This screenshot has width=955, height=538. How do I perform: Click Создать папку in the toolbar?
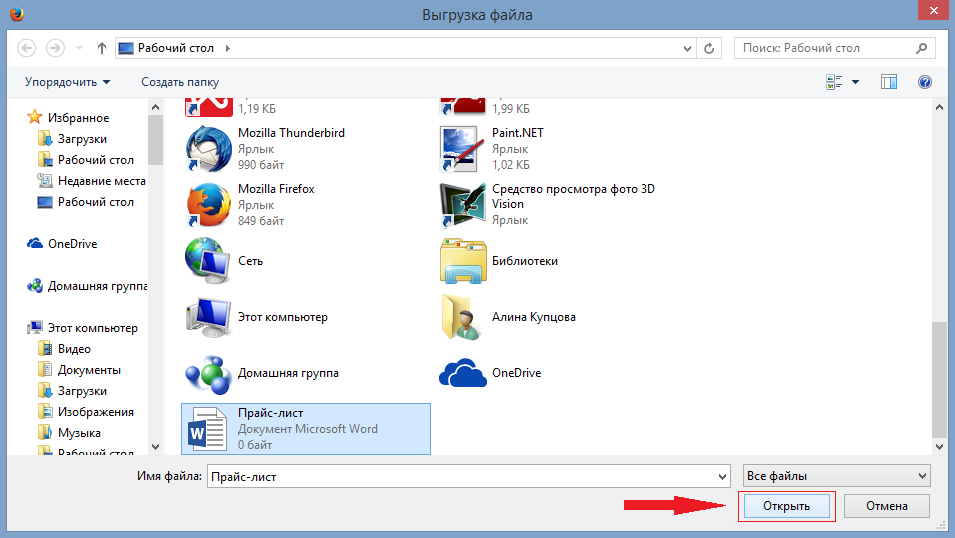pyautogui.click(x=180, y=82)
